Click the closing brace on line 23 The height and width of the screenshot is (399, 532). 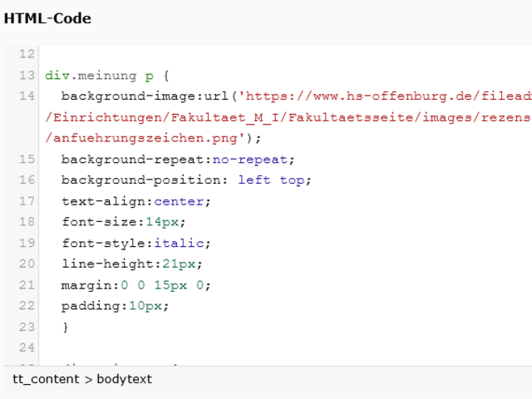pos(66,327)
